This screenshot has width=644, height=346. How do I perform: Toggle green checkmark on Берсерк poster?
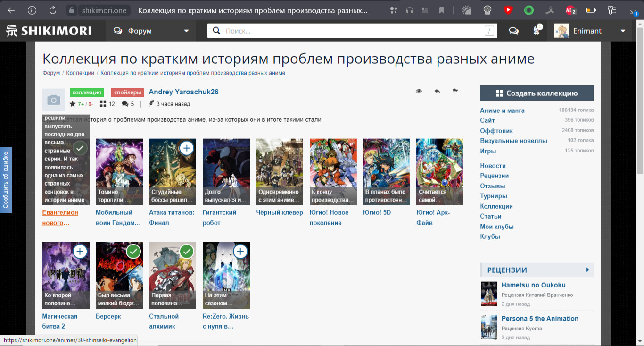click(x=133, y=252)
